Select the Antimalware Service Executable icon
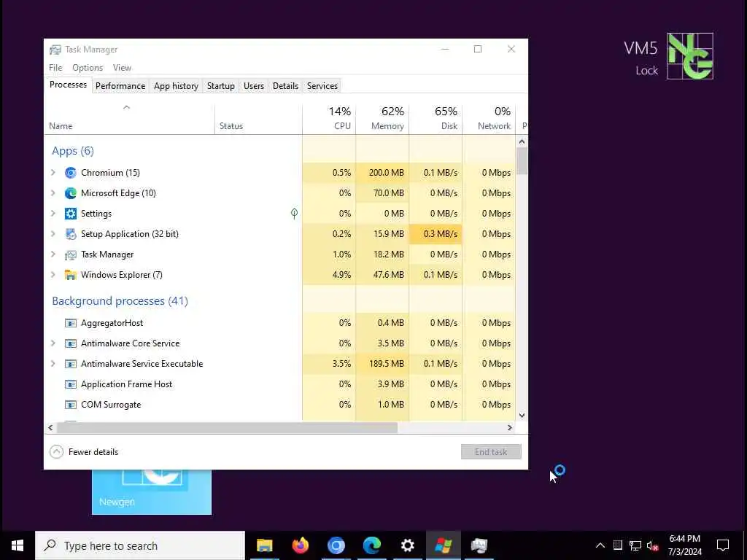 point(71,365)
